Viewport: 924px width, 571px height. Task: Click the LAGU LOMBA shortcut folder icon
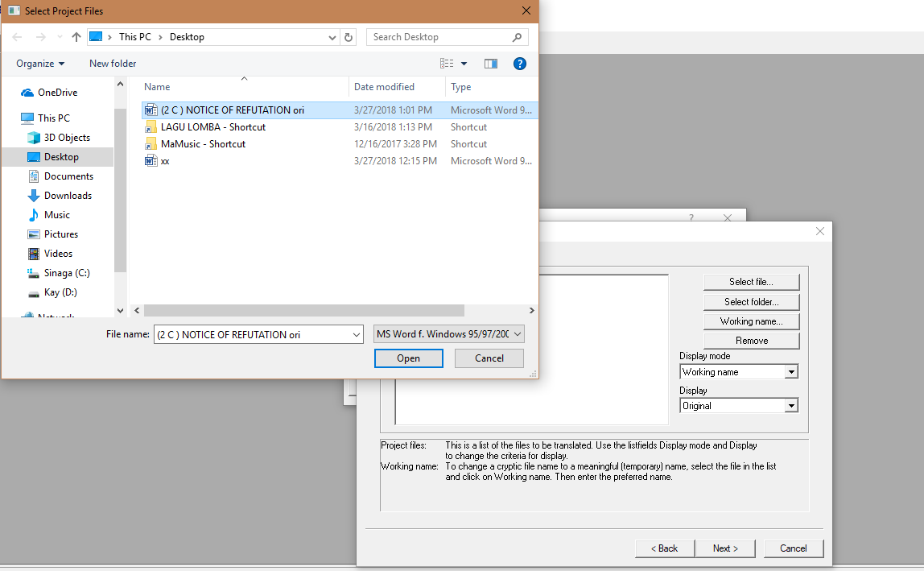click(151, 127)
